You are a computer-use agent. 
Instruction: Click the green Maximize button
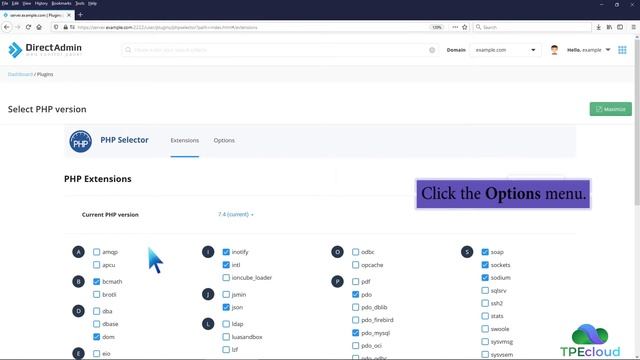(611, 109)
